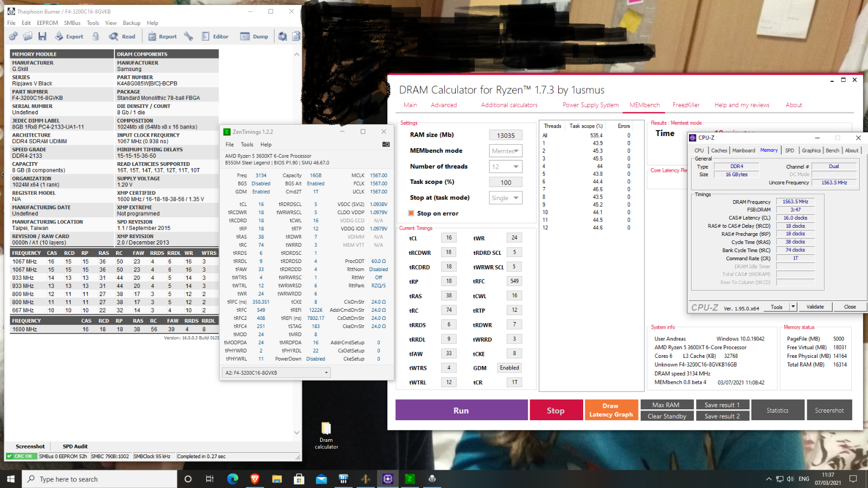Click the red Stop button
Viewport: 868px width, 488px height.
(556, 410)
